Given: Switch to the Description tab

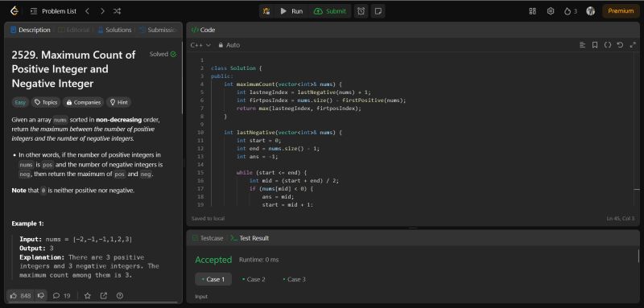Looking at the screenshot, I should coord(31,30).
